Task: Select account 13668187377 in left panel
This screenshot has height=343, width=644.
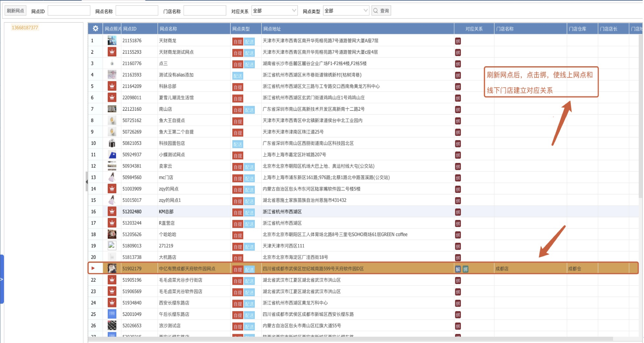Action: pos(25,27)
